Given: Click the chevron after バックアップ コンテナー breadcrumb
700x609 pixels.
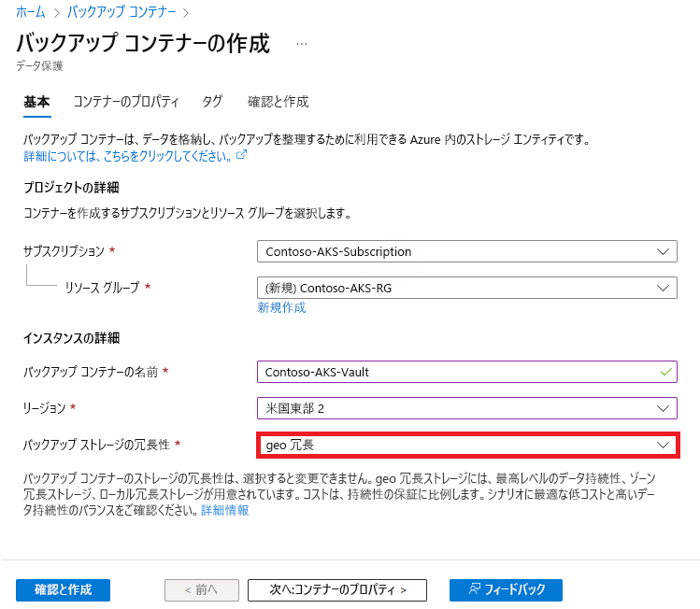Looking at the screenshot, I should coord(186,13).
